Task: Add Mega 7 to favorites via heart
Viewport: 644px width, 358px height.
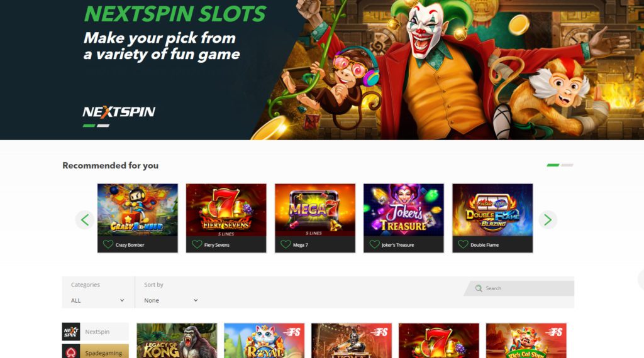Action: (286, 244)
